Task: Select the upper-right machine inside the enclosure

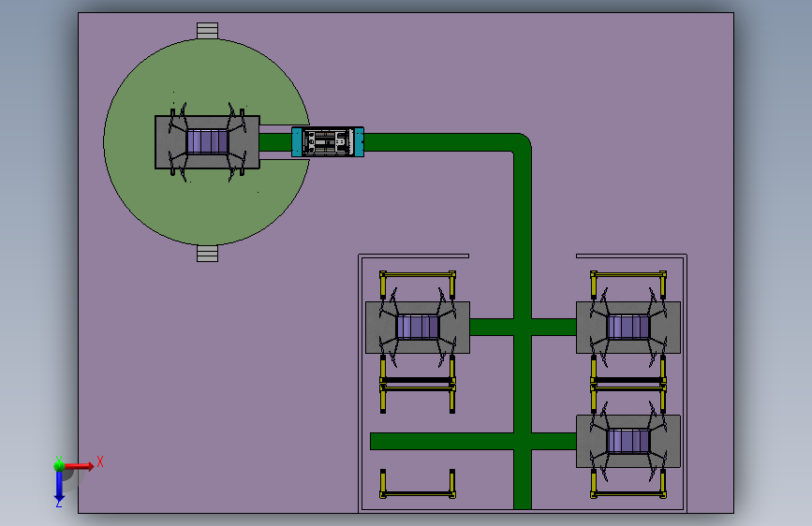Action: pos(628,328)
